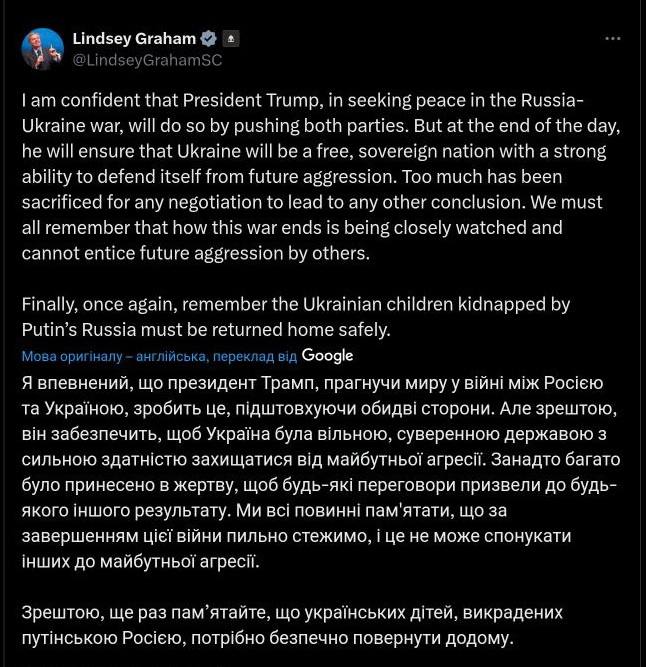This screenshot has height=667, width=646.
Task: Click 'Finally, once again' at the paragraph start
Action: tap(95, 304)
